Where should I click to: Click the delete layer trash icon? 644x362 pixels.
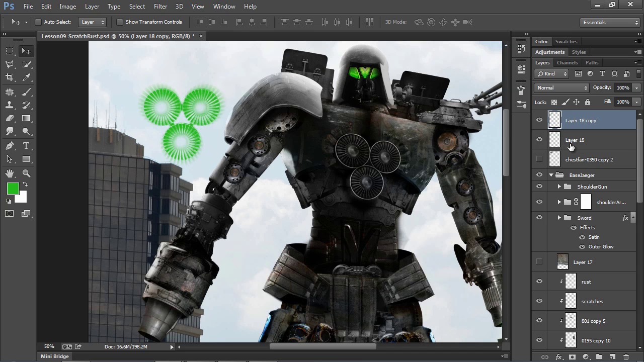coord(626,357)
